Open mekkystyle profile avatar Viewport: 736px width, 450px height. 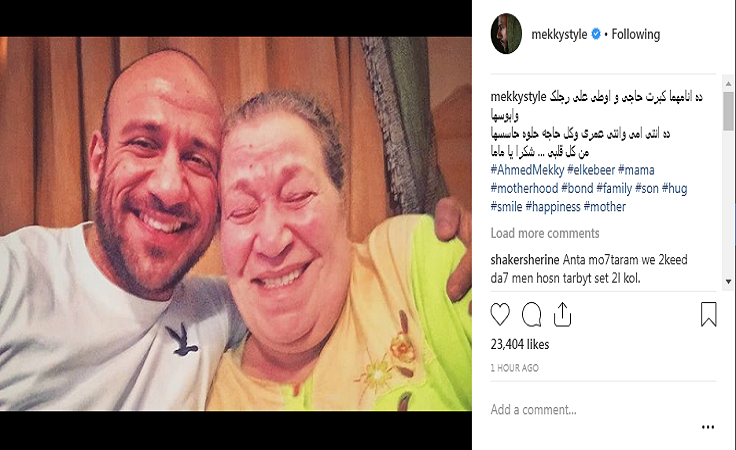click(x=506, y=34)
